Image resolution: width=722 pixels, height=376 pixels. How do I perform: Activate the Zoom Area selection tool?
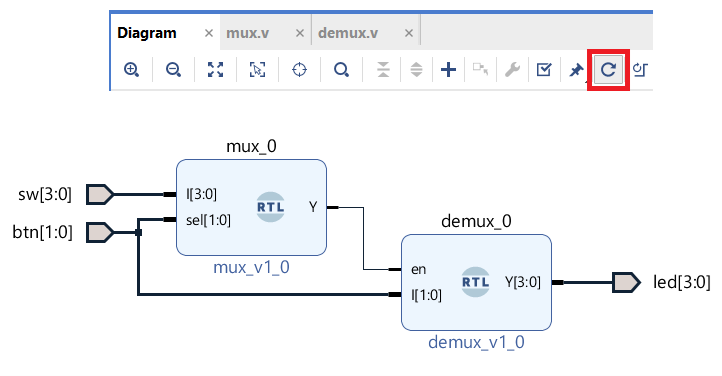click(x=257, y=69)
